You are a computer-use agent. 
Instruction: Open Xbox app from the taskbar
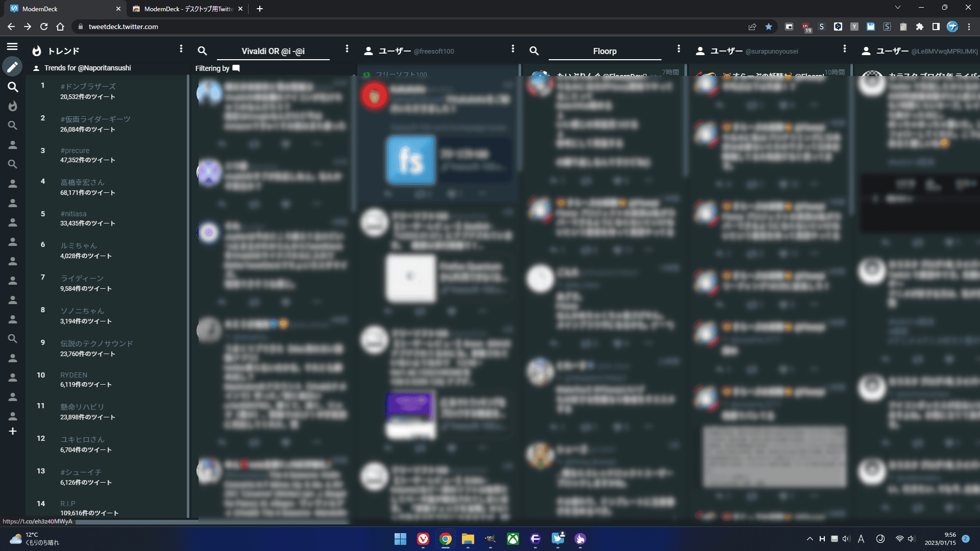click(x=513, y=539)
